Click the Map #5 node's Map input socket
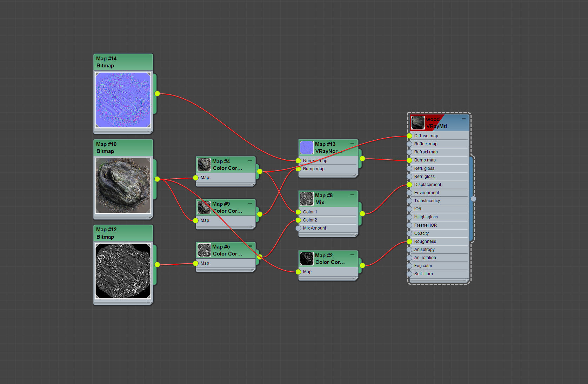The width and height of the screenshot is (588, 384). 196,263
